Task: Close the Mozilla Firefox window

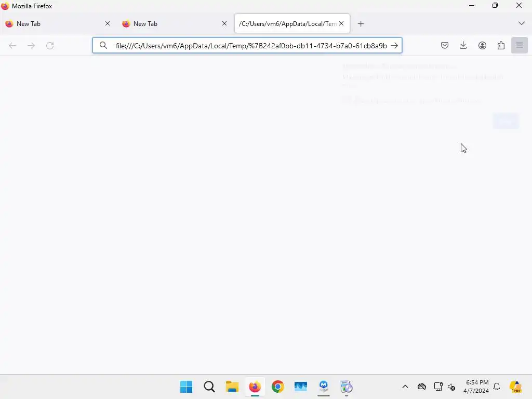Action: pyautogui.click(x=519, y=5)
